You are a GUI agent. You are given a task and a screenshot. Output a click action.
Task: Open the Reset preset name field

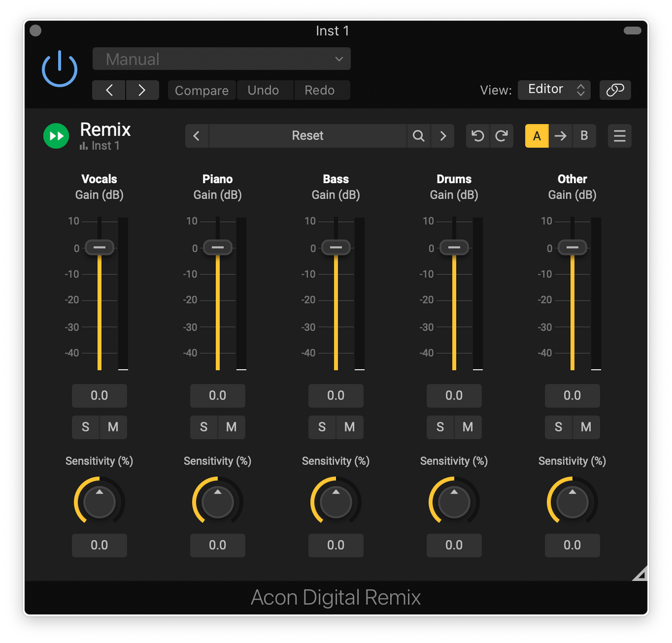pyautogui.click(x=308, y=136)
